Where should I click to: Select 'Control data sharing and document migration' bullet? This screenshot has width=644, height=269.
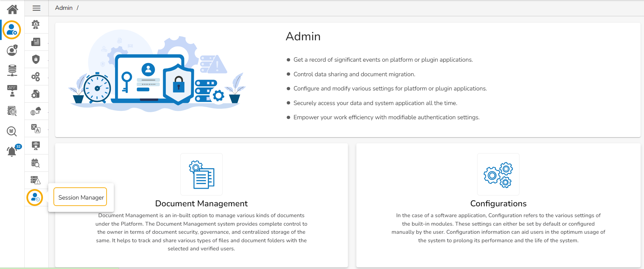point(354,74)
